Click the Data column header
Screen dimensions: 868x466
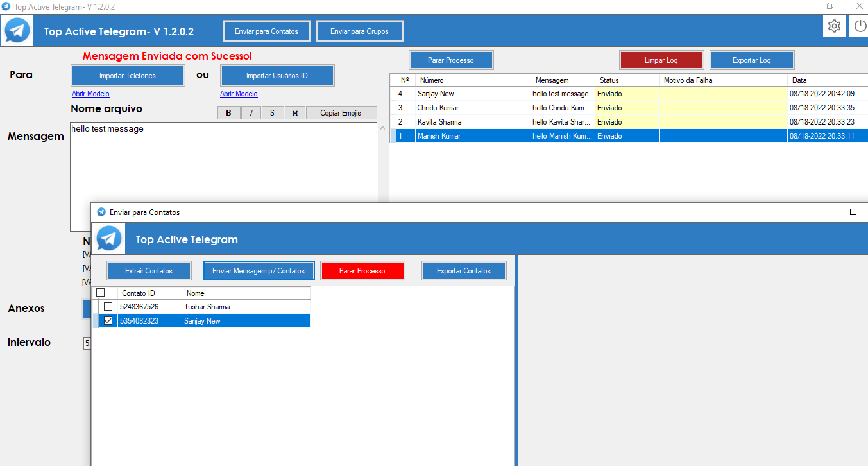(828, 80)
